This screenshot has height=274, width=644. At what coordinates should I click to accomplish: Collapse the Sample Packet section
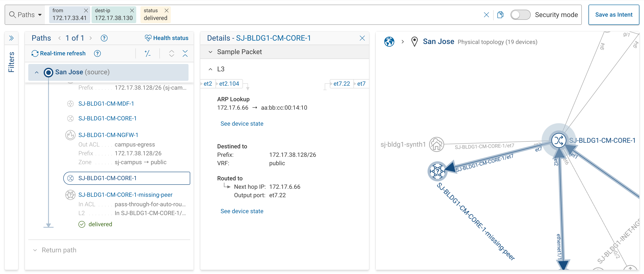click(x=210, y=52)
